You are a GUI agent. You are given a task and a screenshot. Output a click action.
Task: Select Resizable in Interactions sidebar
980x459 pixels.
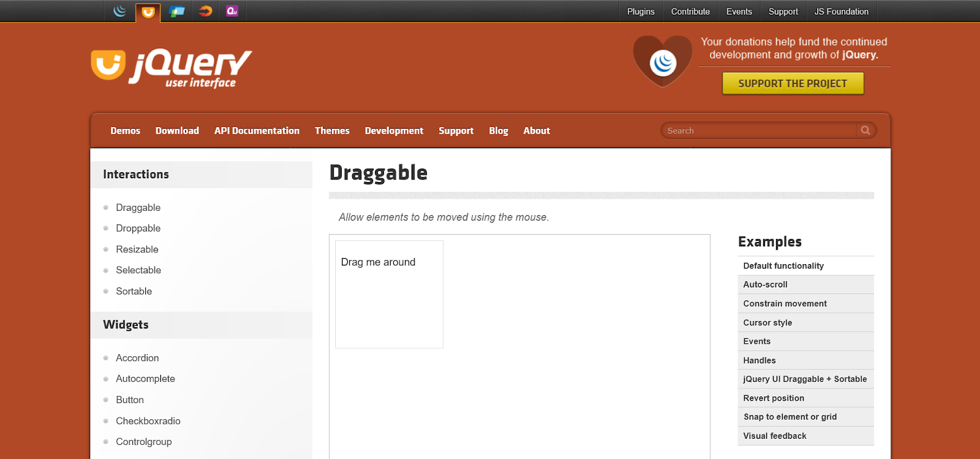coord(137,249)
